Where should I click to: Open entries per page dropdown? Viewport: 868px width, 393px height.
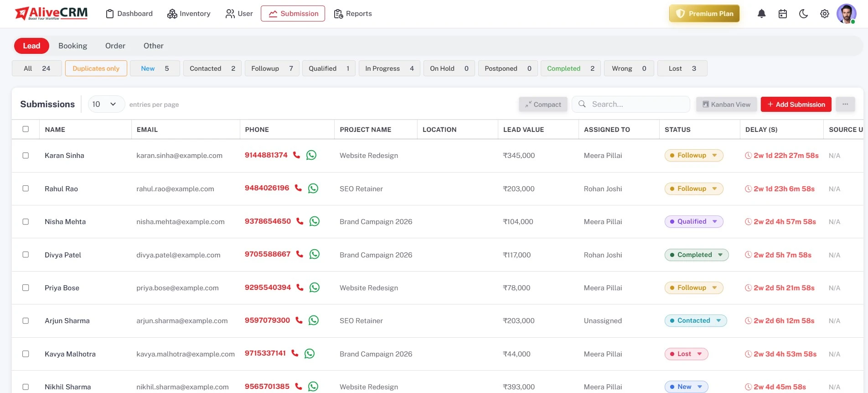coord(106,104)
